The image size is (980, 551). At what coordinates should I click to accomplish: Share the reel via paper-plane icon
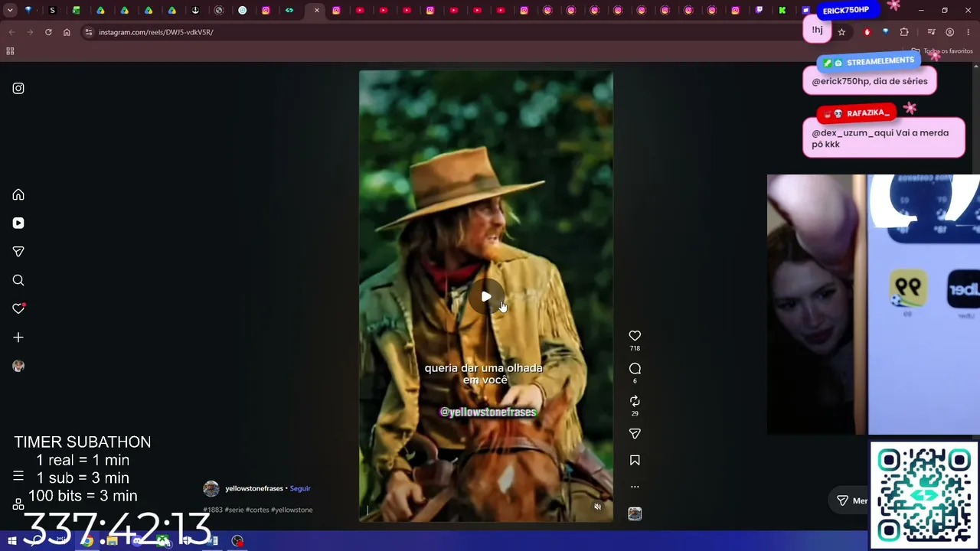pos(635,434)
